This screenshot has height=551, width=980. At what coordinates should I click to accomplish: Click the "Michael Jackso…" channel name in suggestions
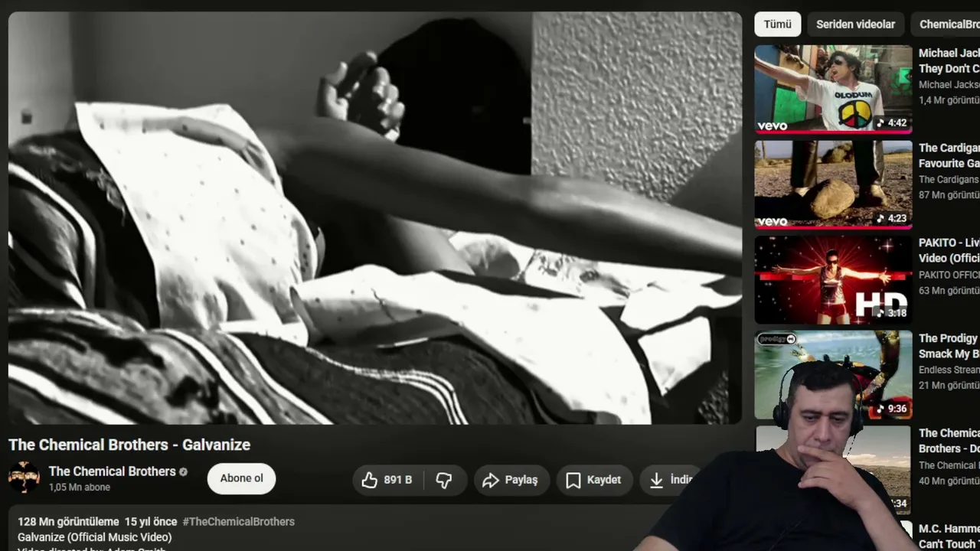[x=949, y=85]
